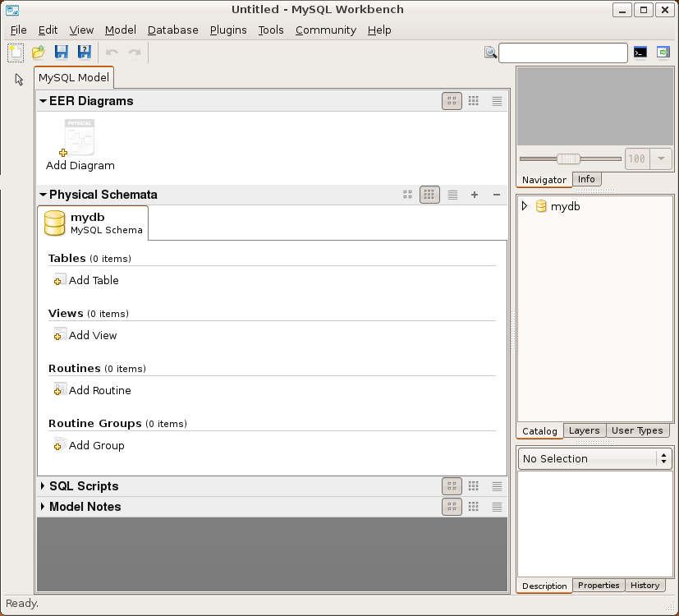The height and width of the screenshot is (616, 679).
Task: Click the New Model toolbar icon
Action: (x=16, y=53)
